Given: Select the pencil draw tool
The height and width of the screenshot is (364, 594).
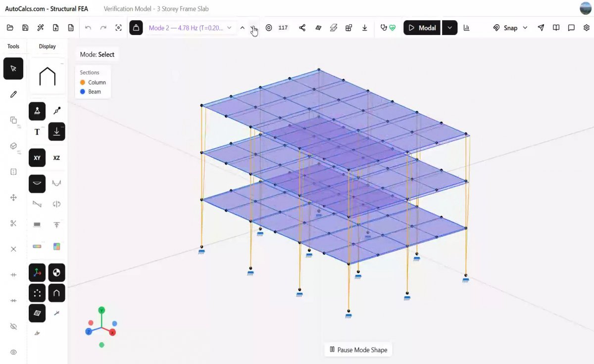Looking at the screenshot, I should 13,94.
